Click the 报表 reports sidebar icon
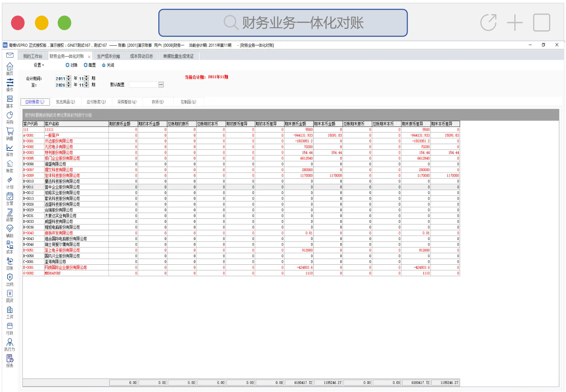 pyautogui.click(x=10, y=361)
